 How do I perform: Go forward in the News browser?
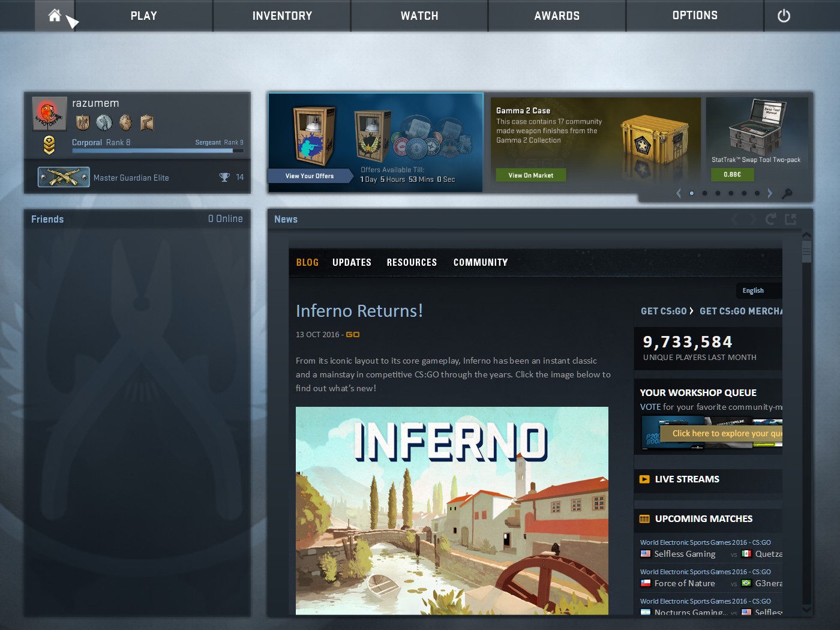[x=753, y=220]
